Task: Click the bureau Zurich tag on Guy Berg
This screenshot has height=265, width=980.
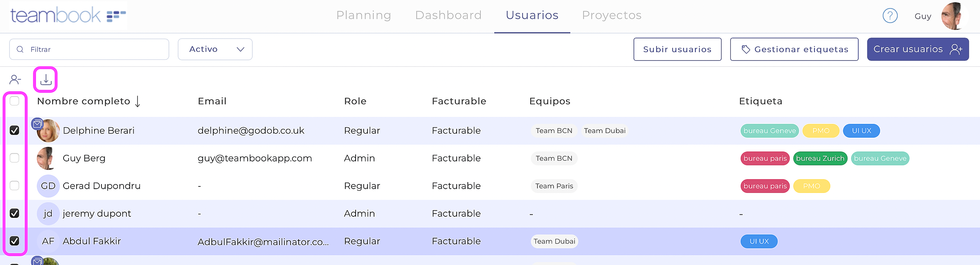Action: pyautogui.click(x=820, y=158)
